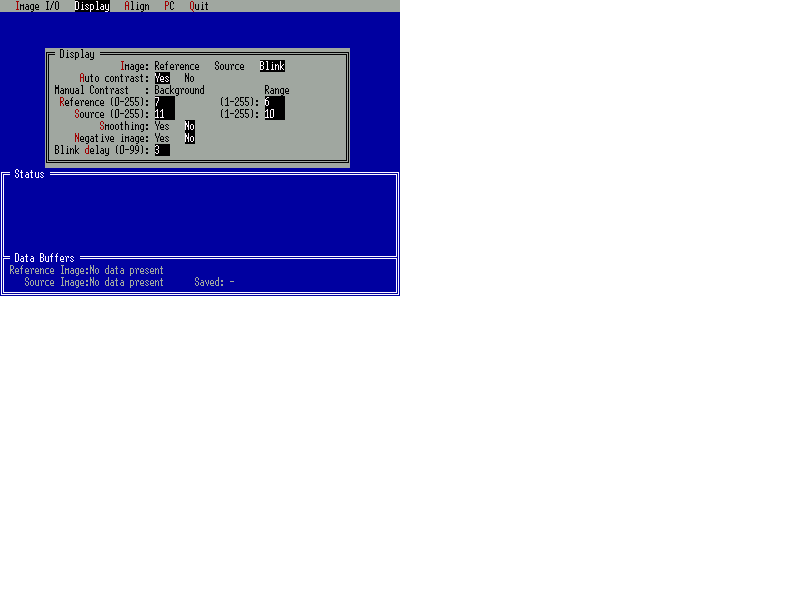
Task: Edit Source range value field
Action: [274, 114]
